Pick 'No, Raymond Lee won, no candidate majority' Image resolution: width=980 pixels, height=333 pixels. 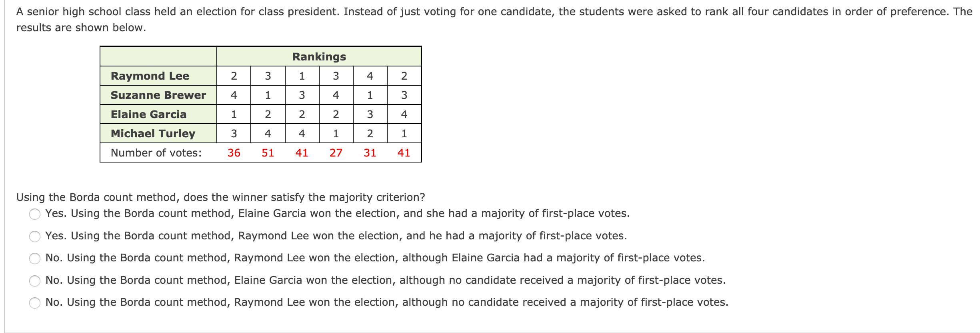point(35,303)
